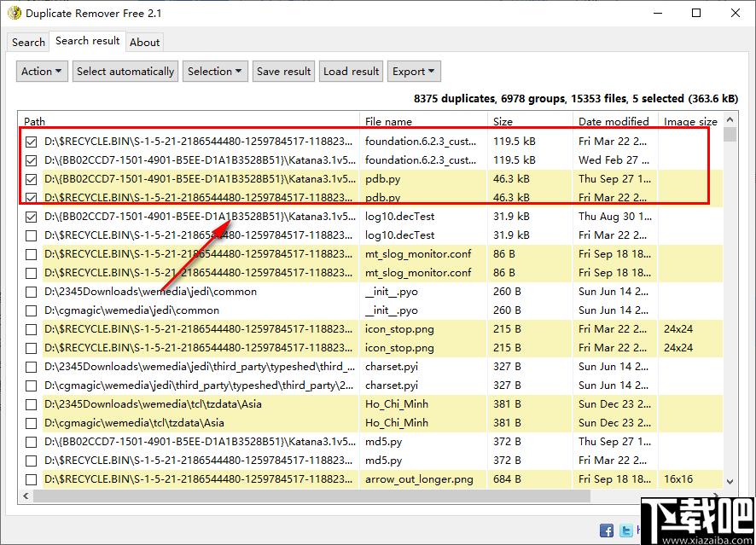Sort by Date modified column header

click(615, 121)
